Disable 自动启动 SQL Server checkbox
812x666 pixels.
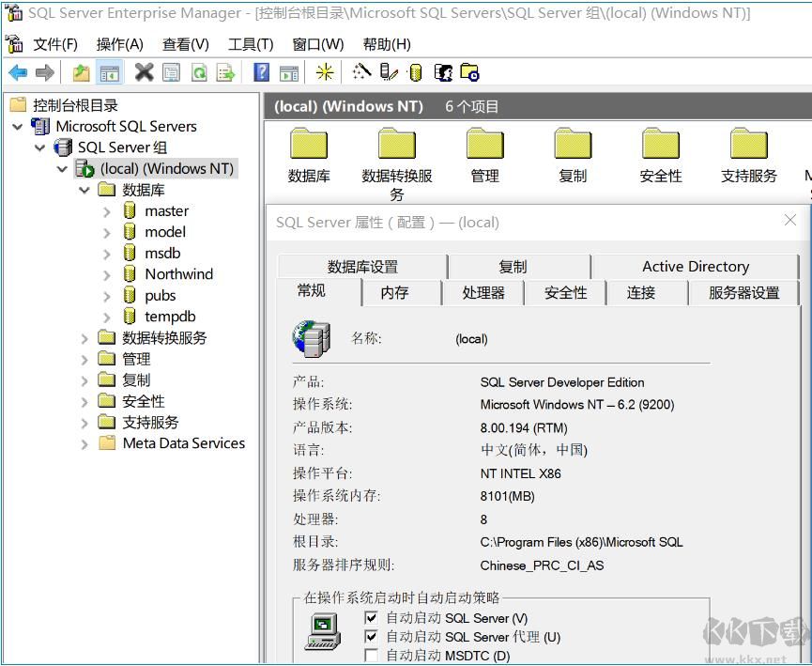[371, 617]
